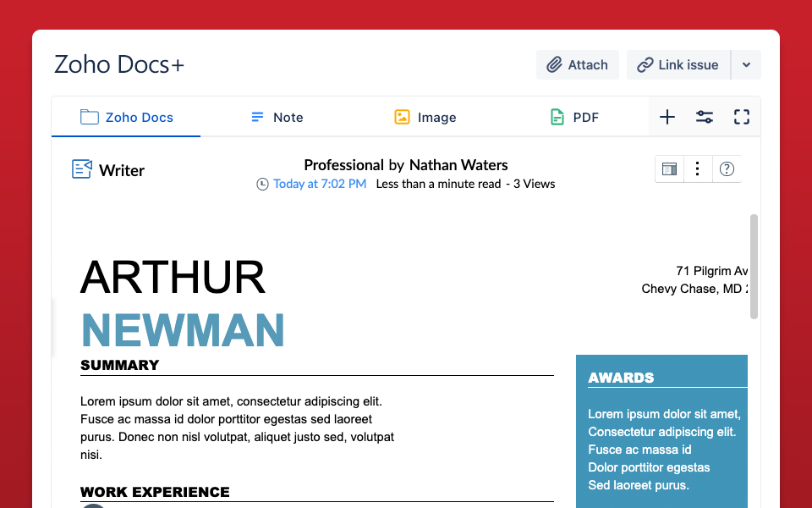Click the document vertical scrollbar
The image size is (812, 508).
click(754, 267)
